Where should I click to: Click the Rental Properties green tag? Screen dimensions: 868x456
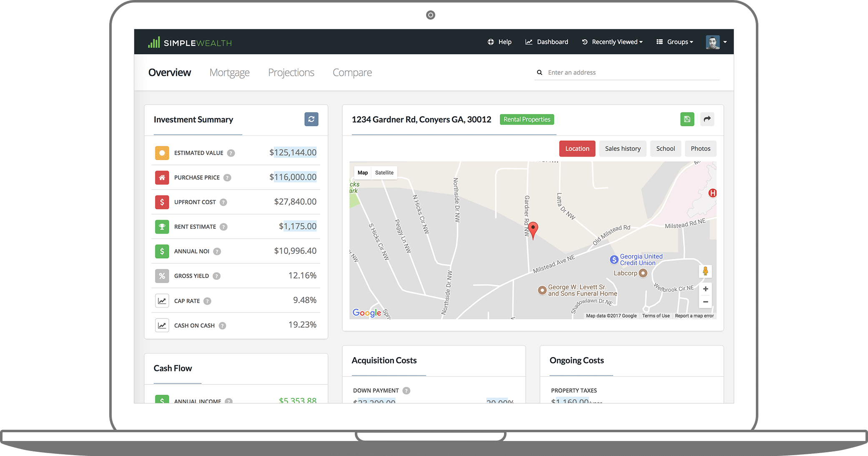pyautogui.click(x=527, y=120)
